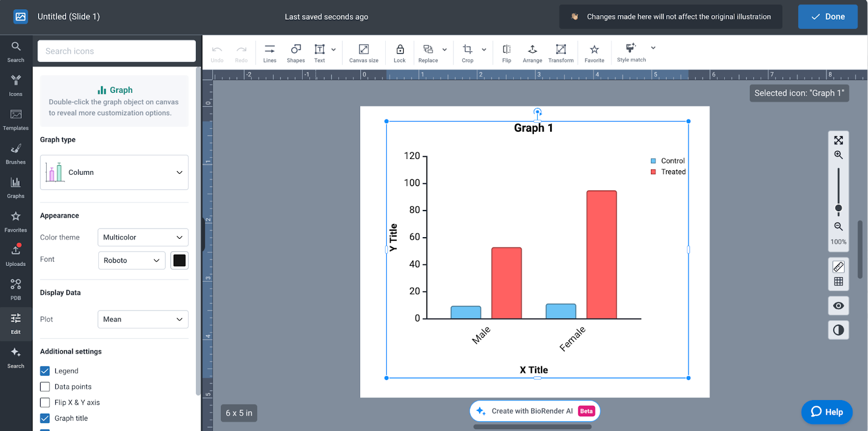Enable the Data points checkbox
The image size is (868, 431).
(45, 386)
